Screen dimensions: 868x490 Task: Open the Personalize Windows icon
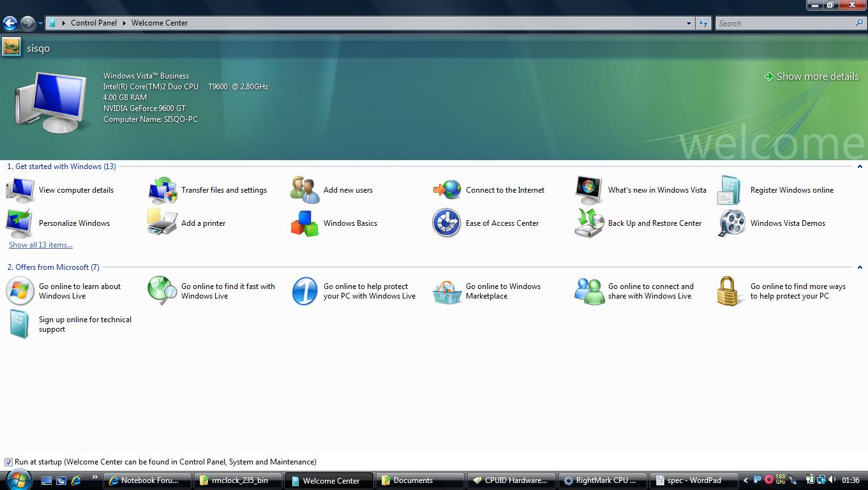[20, 223]
